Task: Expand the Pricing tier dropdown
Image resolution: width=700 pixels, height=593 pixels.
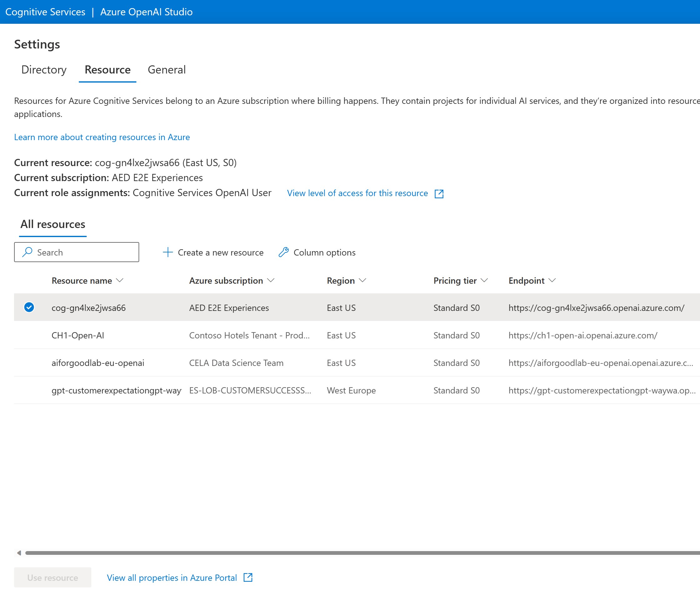Action: pyautogui.click(x=484, y=280)
